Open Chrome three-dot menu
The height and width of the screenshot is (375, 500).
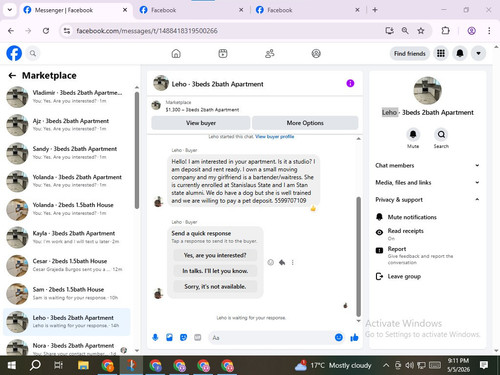(x=489, y=31)
